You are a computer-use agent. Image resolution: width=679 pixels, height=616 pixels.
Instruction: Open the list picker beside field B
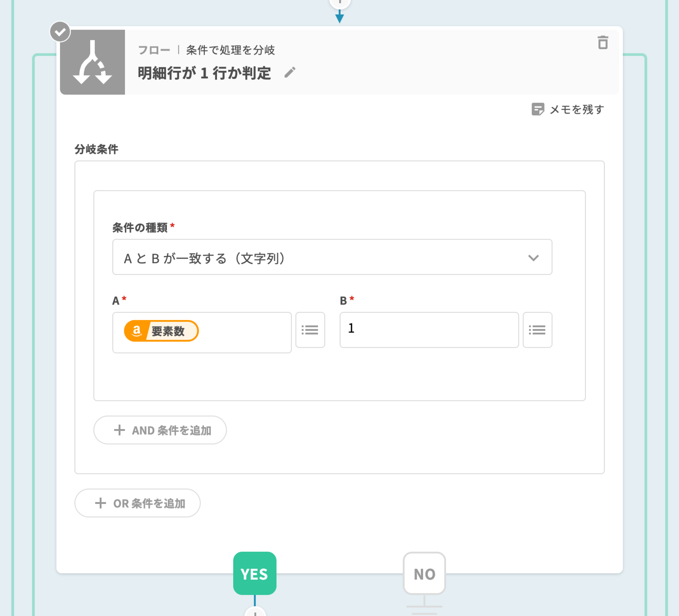click(537, 330)
